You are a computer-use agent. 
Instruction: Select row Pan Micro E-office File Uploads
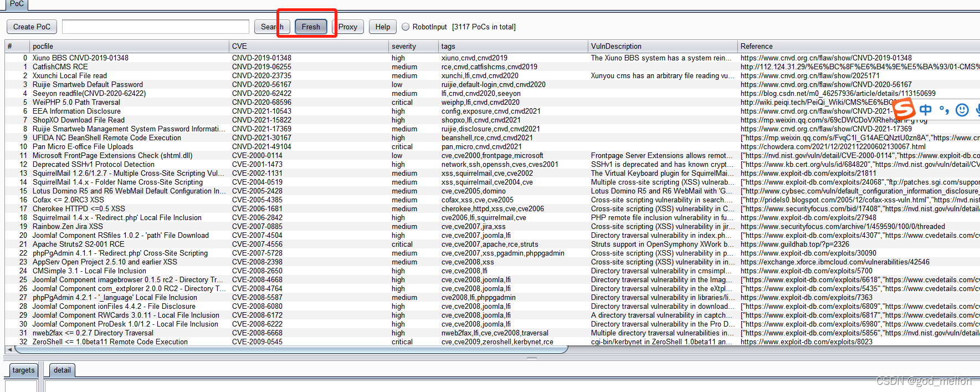(x=492, y=146)
